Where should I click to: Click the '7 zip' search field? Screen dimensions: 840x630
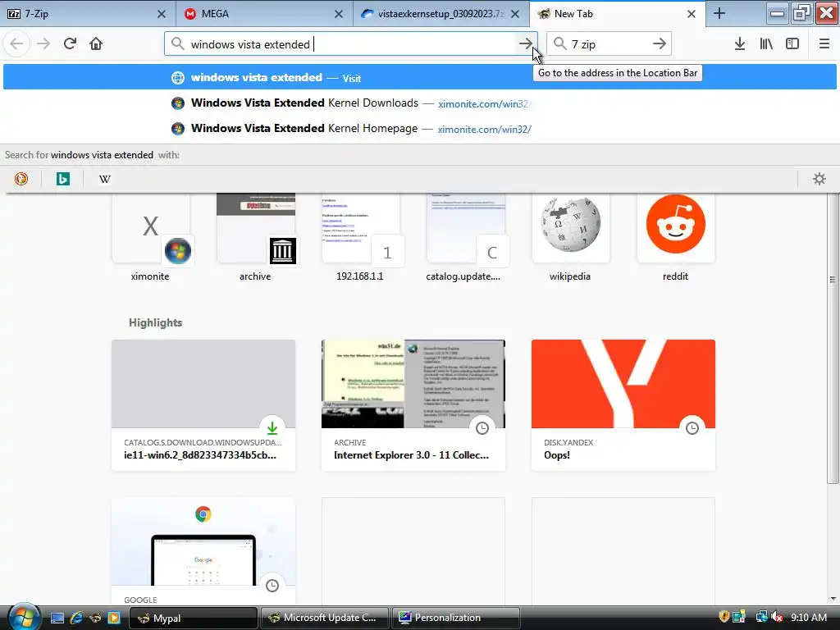[x=609, y=44]
